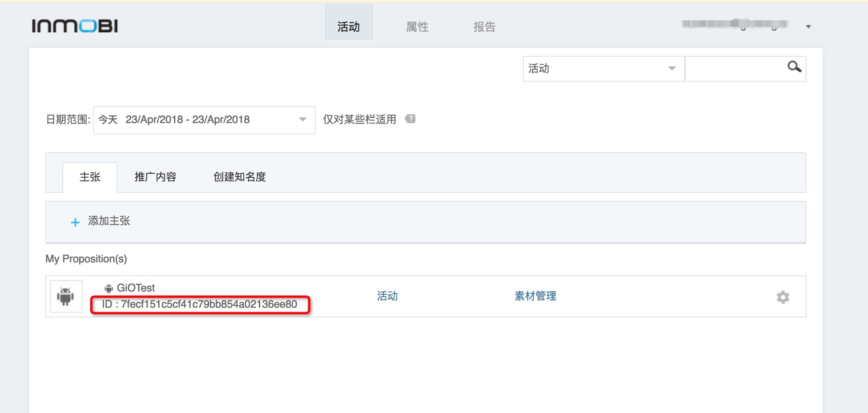Switch to the 推广内容 tab
Screen dimensions: 868x413
click(155, 177)
